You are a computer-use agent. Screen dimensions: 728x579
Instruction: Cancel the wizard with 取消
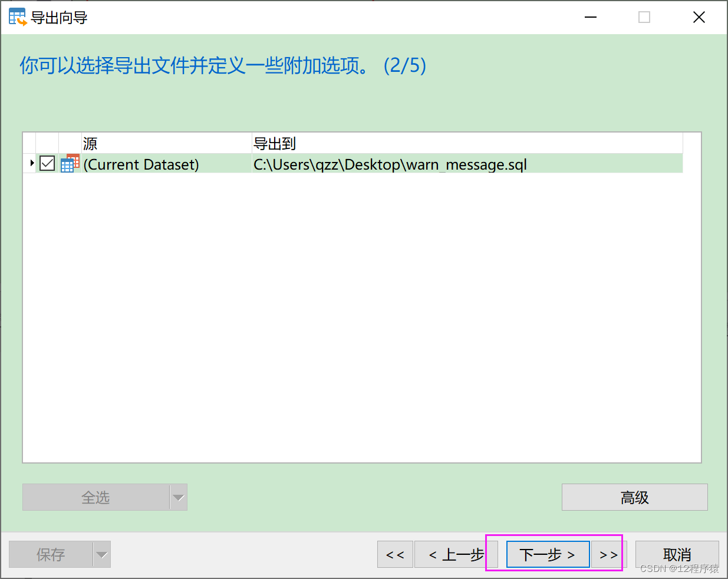(677, 554)
